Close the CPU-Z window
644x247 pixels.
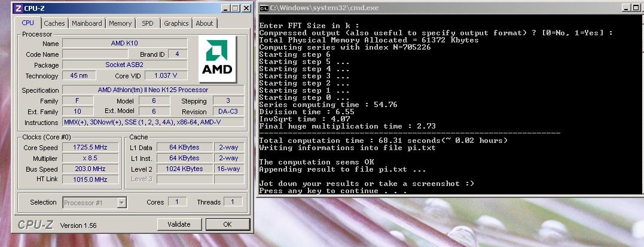tap(246, 8)
